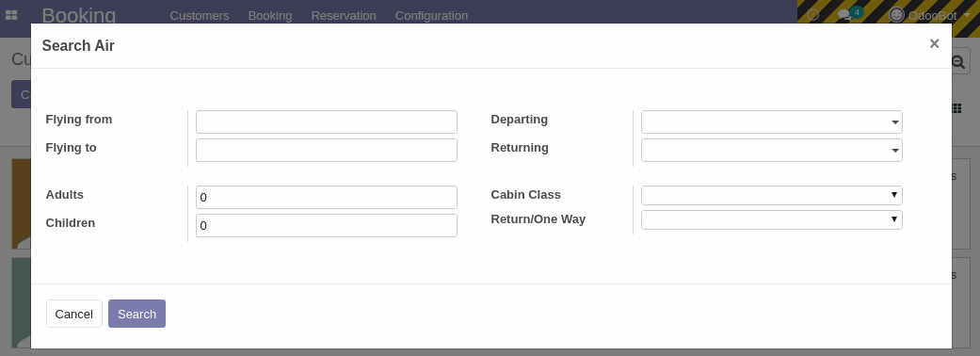Open the apps grid menu icon

point(11,15)
